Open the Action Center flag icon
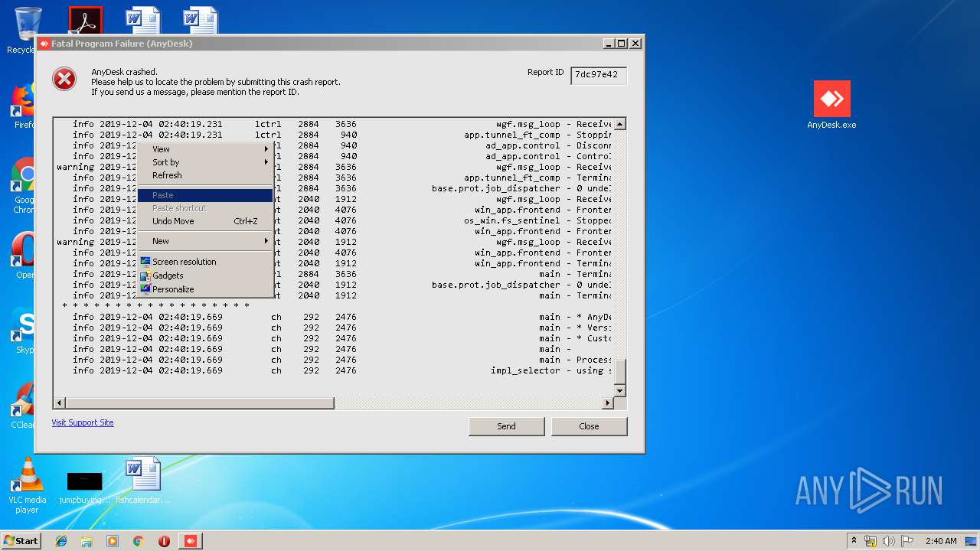The width and height of the screenshot is (980, 551). coord(907,541)
